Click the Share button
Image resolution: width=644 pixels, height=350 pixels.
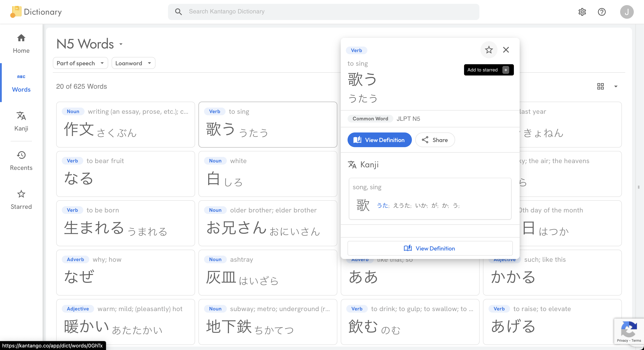(x=435, y=140)
